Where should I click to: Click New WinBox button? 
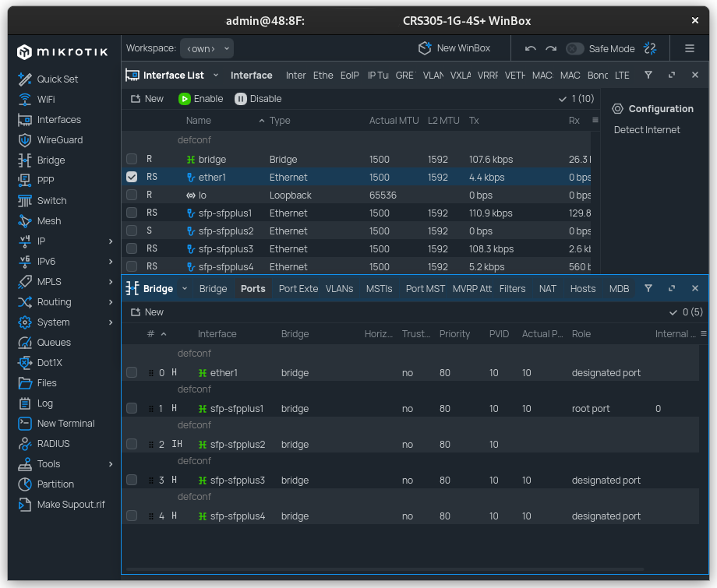pos(454,48)
